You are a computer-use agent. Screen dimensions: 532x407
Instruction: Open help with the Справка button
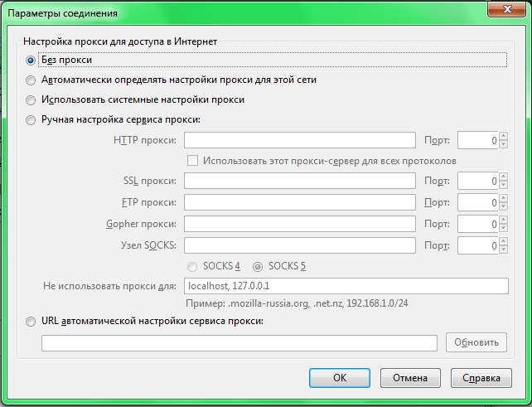[x=481, y=378]
